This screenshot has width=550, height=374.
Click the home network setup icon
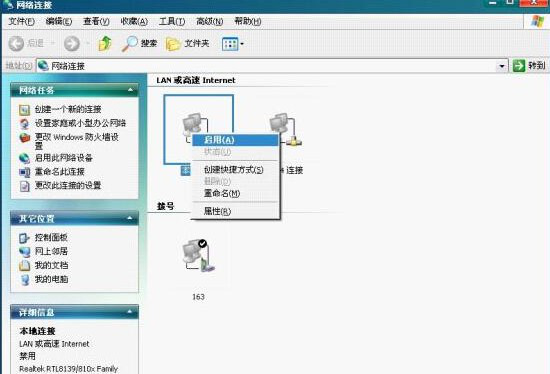click(24, 123)
